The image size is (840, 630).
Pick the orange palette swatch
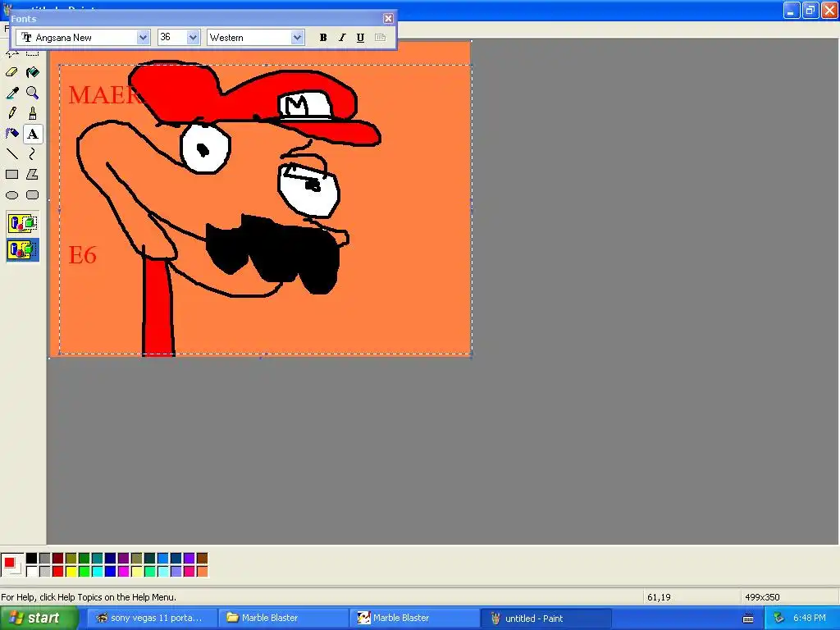[202, 572]
